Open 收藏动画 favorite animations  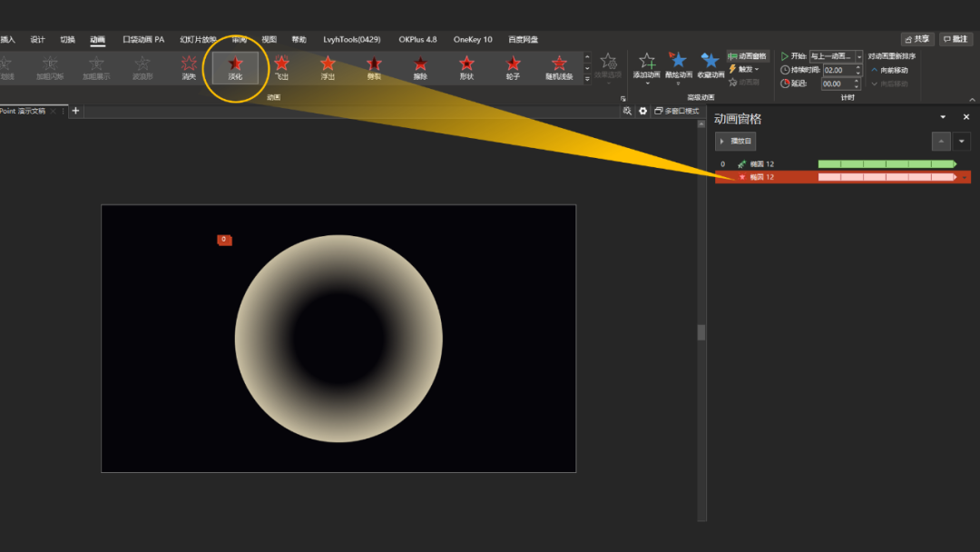710,67
